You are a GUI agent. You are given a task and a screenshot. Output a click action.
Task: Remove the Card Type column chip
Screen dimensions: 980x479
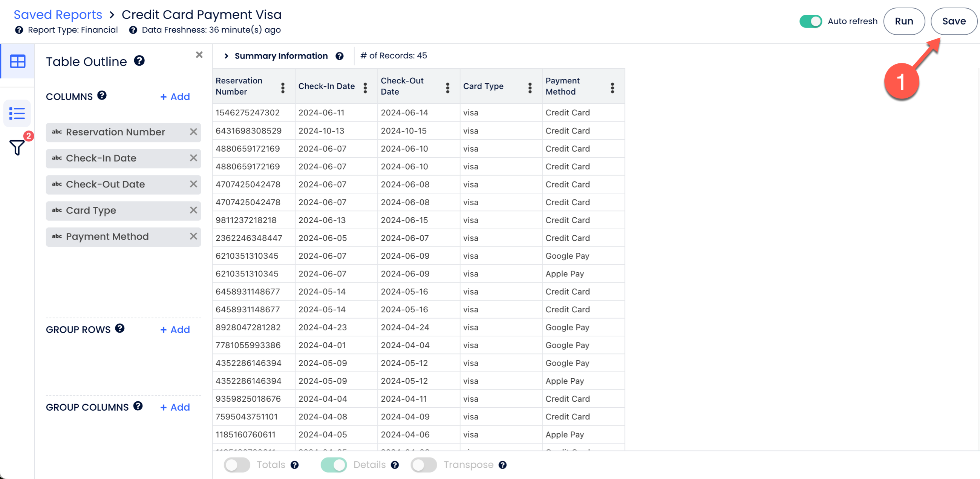click(193, 210)
